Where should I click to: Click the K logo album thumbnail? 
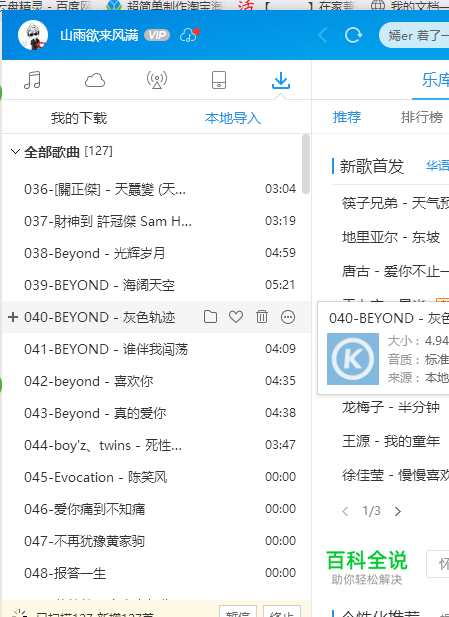pos(353,359)
